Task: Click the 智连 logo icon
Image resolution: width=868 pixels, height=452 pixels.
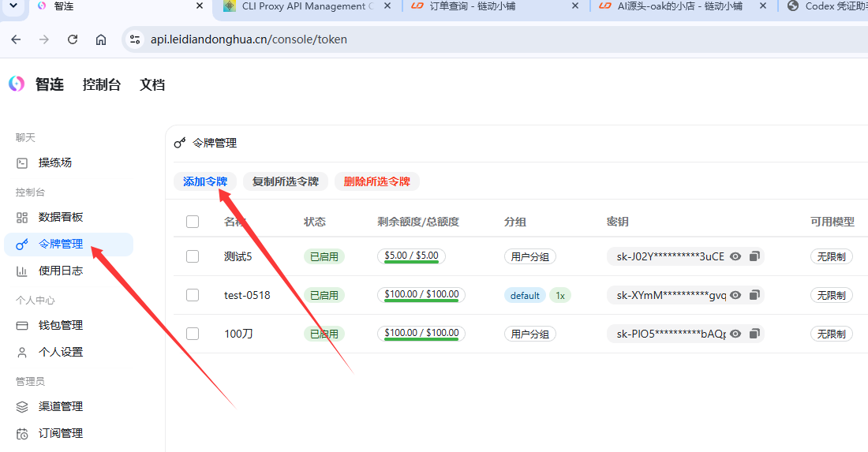Action: pyautogui.click(x=17, y=84)
